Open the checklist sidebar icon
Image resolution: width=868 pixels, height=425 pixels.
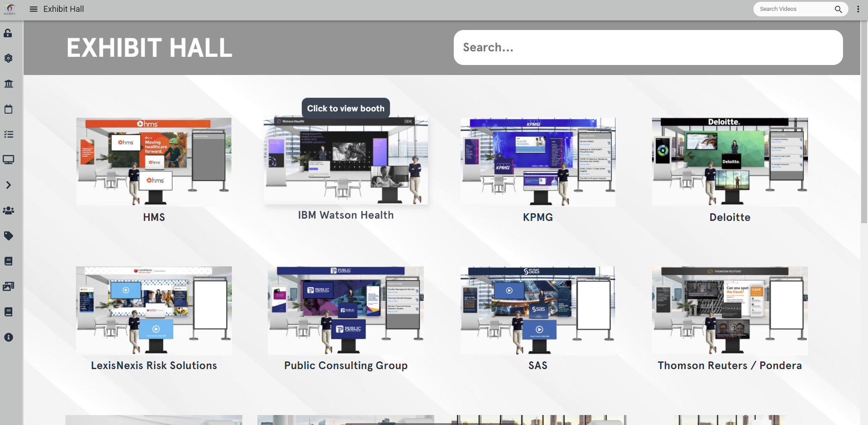click(8, 135)
